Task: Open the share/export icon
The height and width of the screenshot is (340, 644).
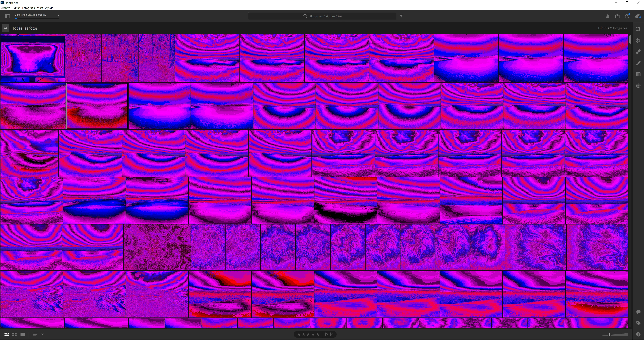Action: [617, 16]
